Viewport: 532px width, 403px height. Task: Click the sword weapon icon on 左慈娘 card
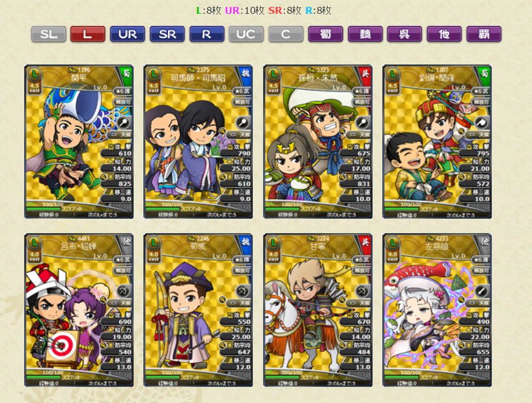coord(481,291)
